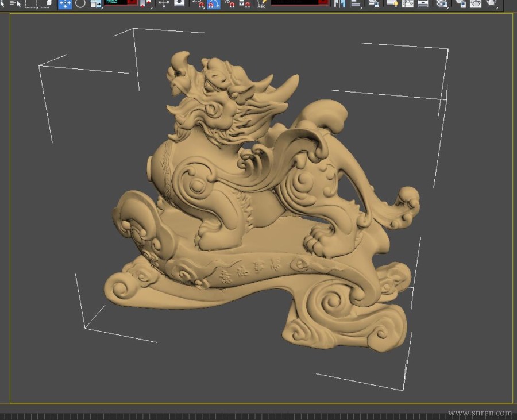The height and width of the screenshot is (420, 517).
Task: Click the Align tool icon
Action: click(355, 3)
